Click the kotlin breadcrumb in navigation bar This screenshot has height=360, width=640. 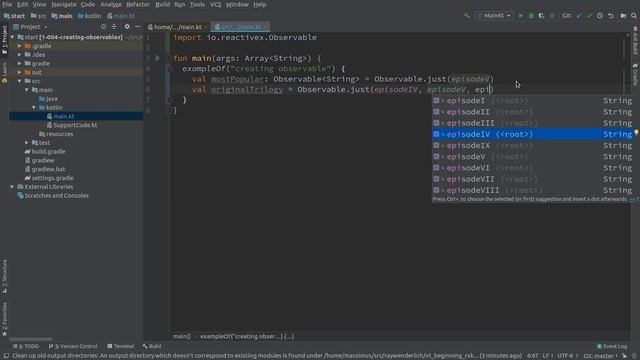[x=90, y=16]
